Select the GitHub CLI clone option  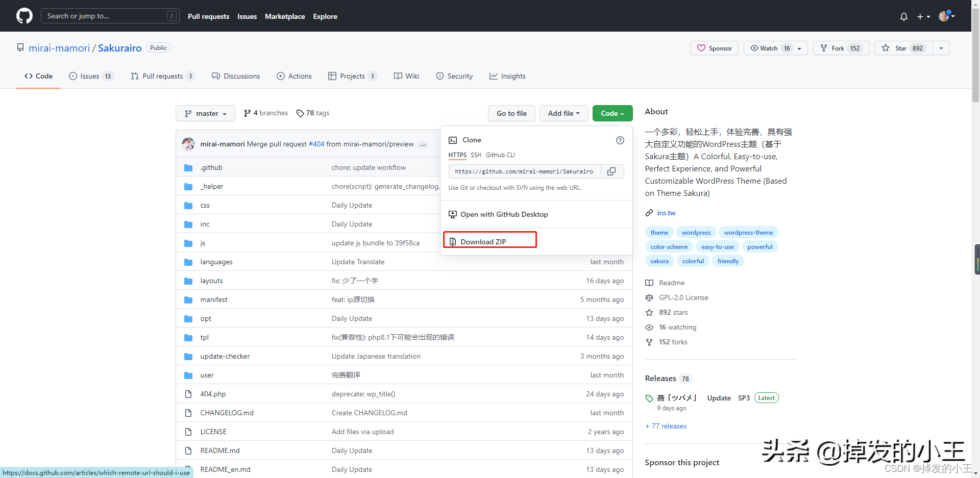click(x=500, y=155)
